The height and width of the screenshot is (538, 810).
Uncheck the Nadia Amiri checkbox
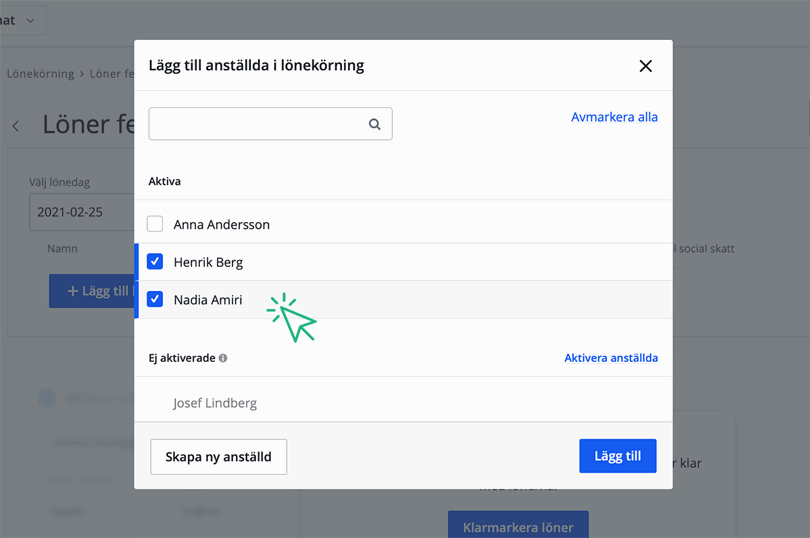155,299
